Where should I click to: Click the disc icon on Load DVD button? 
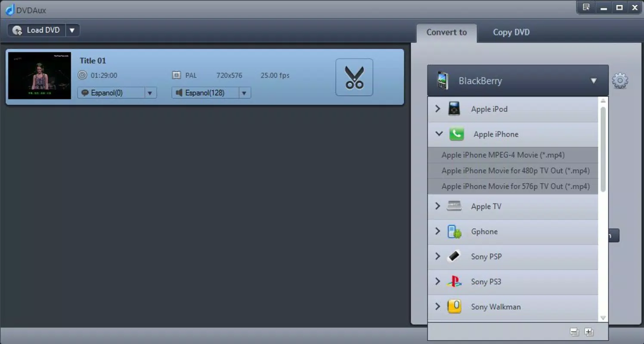click(17, 30)
